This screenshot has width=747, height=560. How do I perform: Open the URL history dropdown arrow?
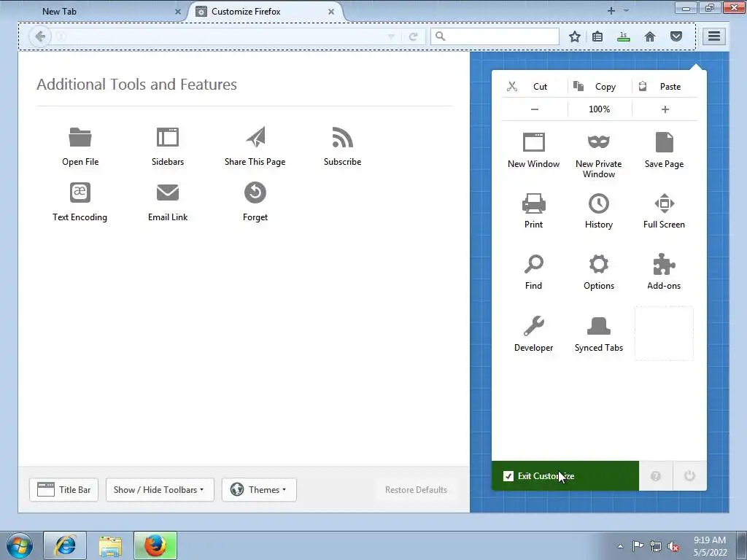pyautogui.click(x=391, y=36)
